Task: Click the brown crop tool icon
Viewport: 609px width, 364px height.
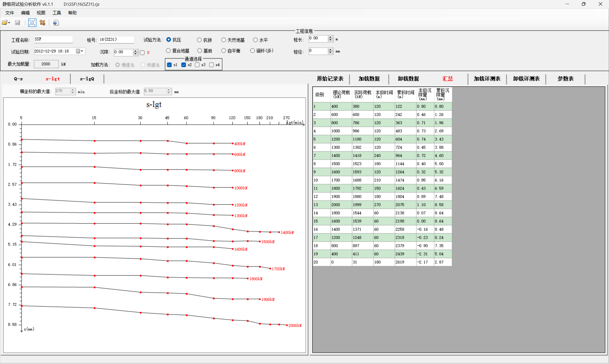Action: tap(43, 23)
